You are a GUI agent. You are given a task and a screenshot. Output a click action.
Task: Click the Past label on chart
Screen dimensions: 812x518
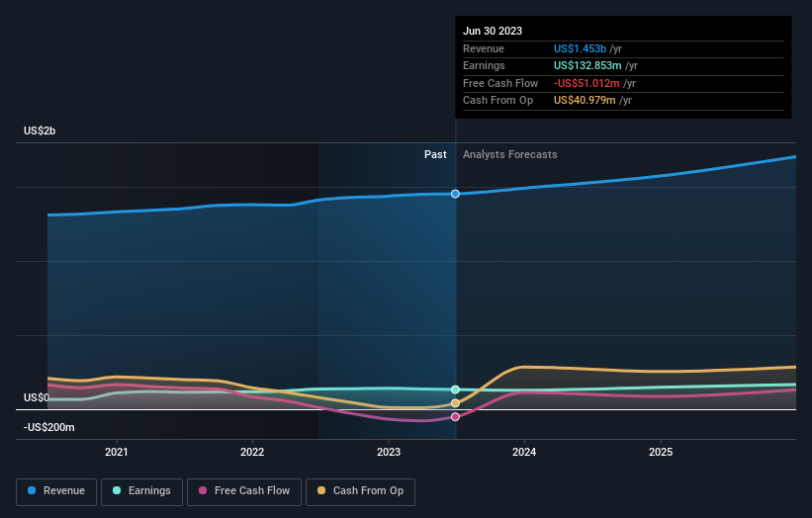(x=435, y=154)
